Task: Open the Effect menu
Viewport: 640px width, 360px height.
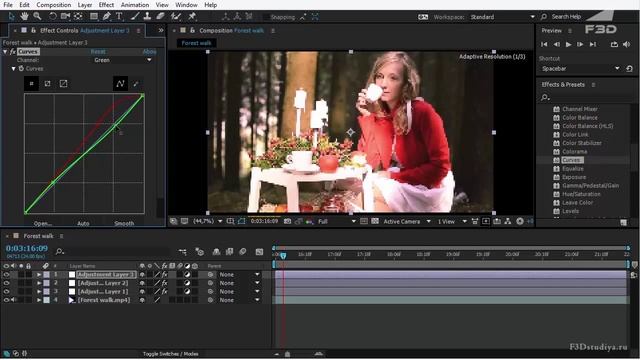Action: pos(106,5)
